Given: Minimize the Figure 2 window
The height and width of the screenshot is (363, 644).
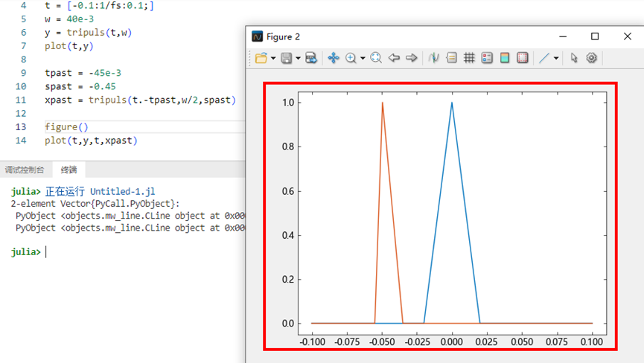Looking at the screenshot, I should pyautogui.click(x=563, y=36).
